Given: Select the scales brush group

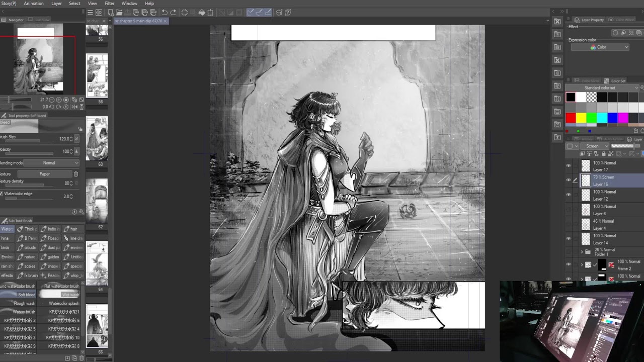Looking at the screenshot, I should [27, 266].
